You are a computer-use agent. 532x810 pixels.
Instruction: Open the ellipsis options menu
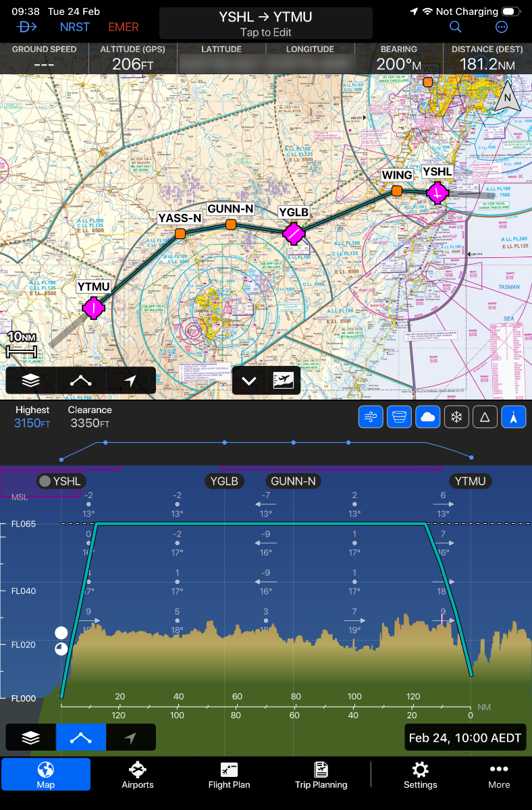click(x=501, y=27)
